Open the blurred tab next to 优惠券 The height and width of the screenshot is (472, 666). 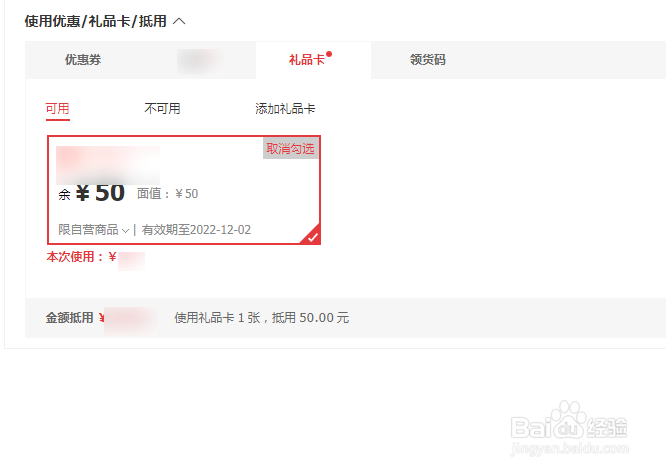pos(200,62)
